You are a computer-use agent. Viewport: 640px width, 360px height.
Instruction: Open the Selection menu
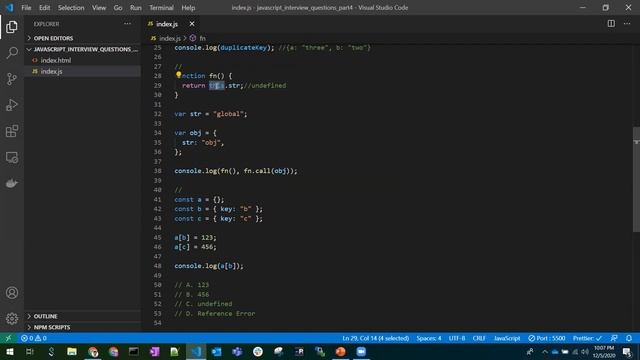pos(71,8)
